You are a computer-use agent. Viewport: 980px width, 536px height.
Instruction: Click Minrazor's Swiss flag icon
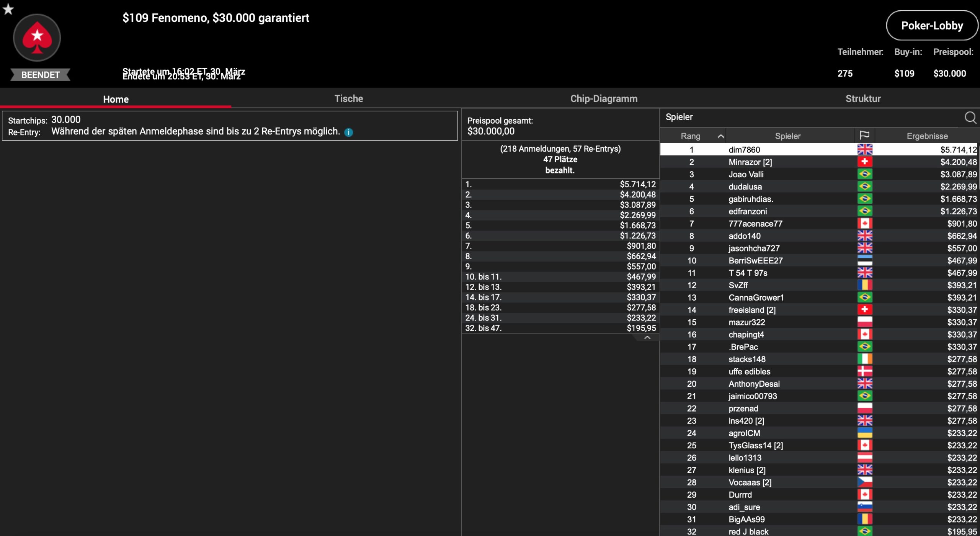(x=864, y=162)
